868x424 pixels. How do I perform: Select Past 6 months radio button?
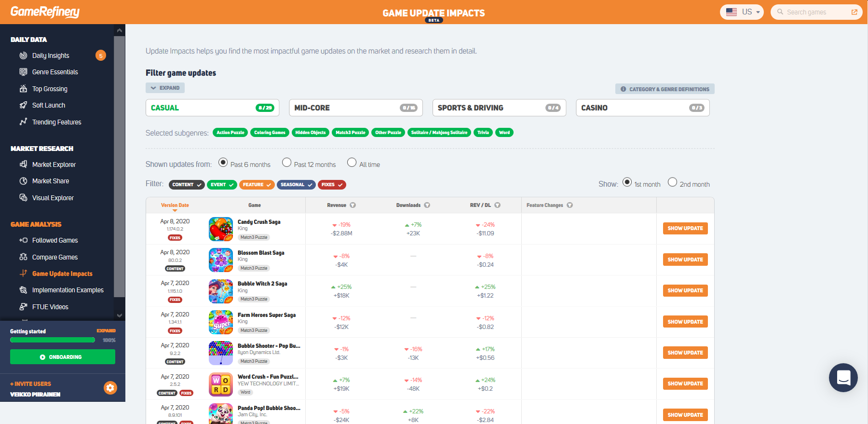(223, 163)
